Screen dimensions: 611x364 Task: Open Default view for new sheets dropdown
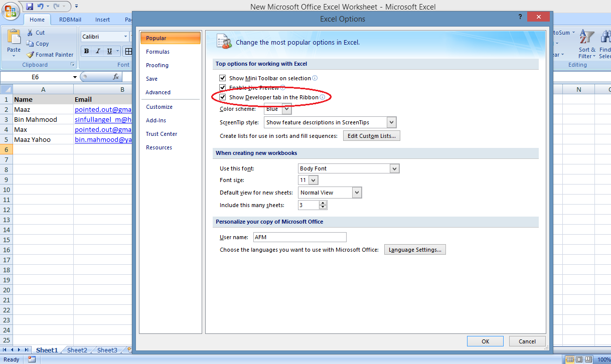(x=357, y=193)
